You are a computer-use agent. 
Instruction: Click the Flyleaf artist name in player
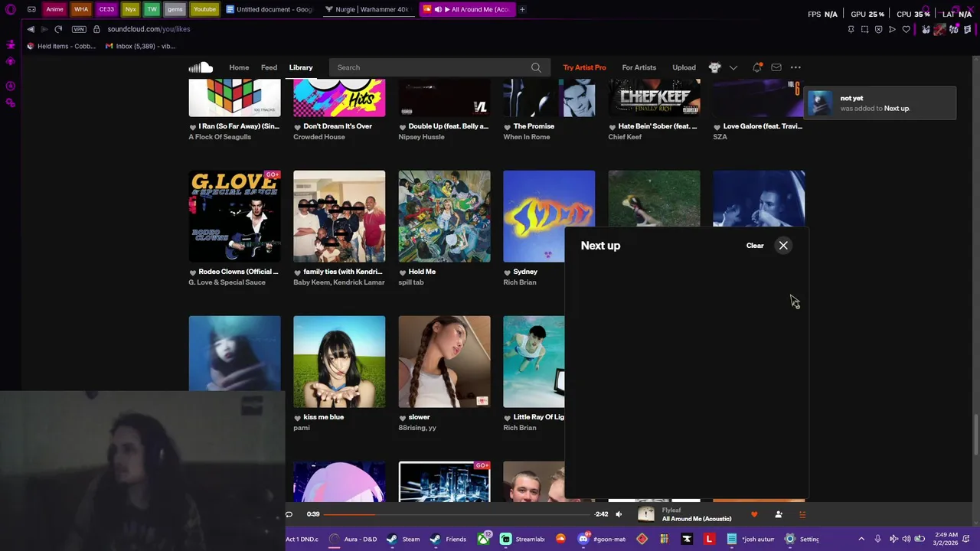671,510
